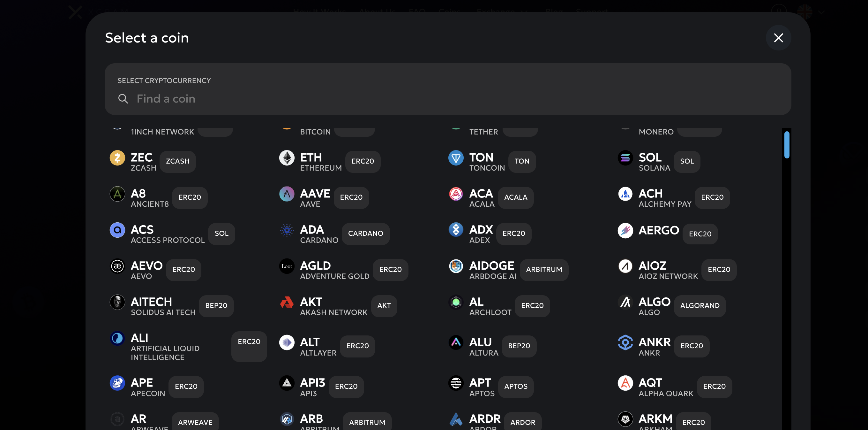Click the ERC20 tag next to ALT

(x=357, y=346)
